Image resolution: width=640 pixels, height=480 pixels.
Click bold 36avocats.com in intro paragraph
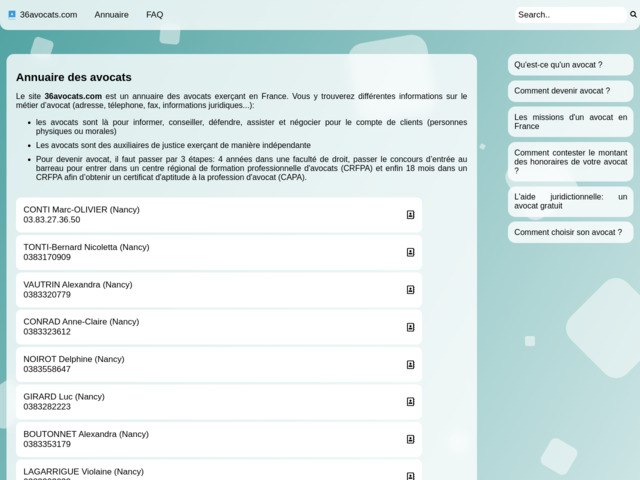pyautogui.click(x=73, y=96)
